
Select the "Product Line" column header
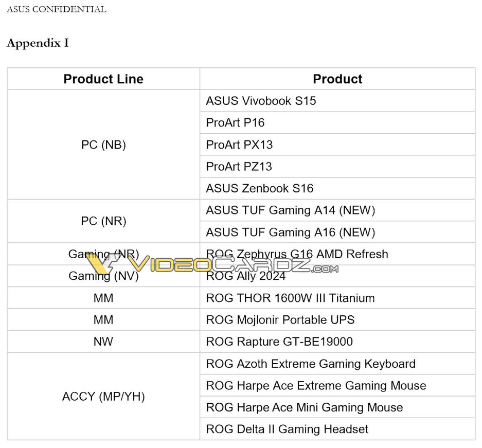tap(103, 79)
